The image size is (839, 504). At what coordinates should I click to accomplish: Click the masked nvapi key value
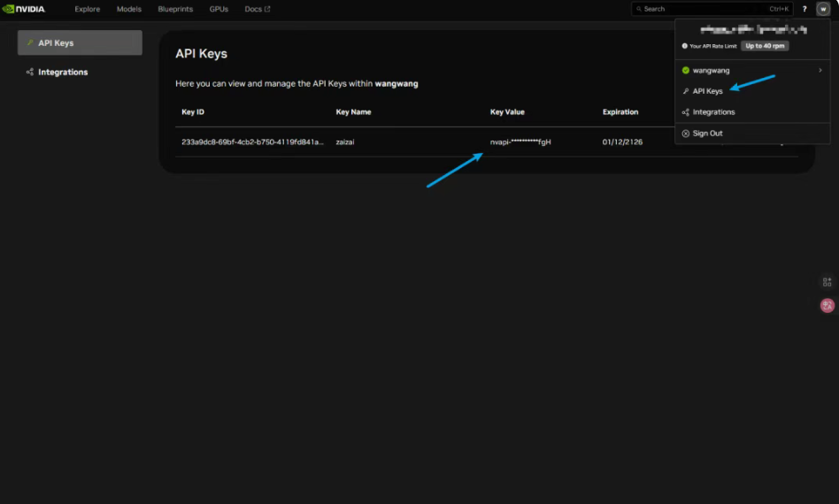[x=520, y=141]
